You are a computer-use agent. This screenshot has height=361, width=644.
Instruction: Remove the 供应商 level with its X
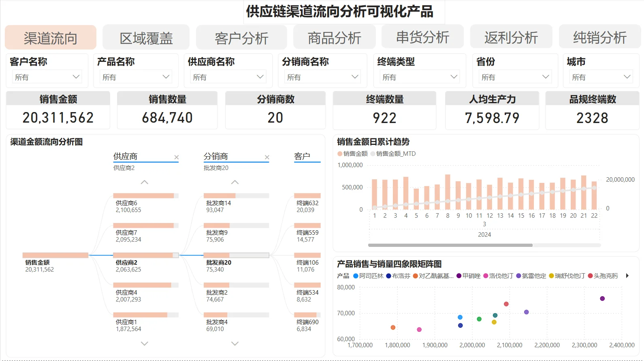pos(176,157)
